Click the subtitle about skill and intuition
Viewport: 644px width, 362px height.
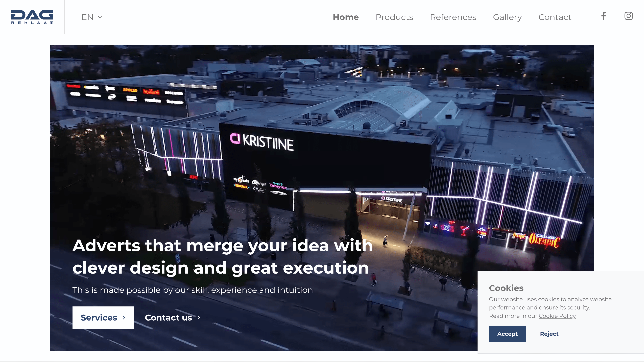pos(193,290)
